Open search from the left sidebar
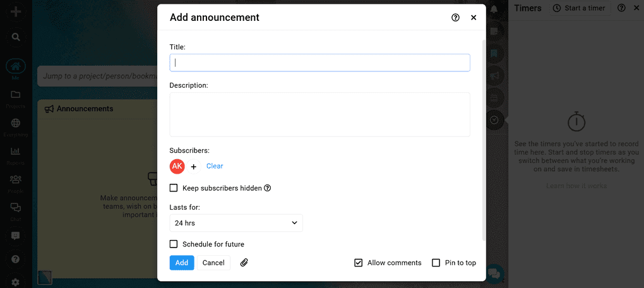The height and width of the screenshot is (288, 644). point(16,37)
